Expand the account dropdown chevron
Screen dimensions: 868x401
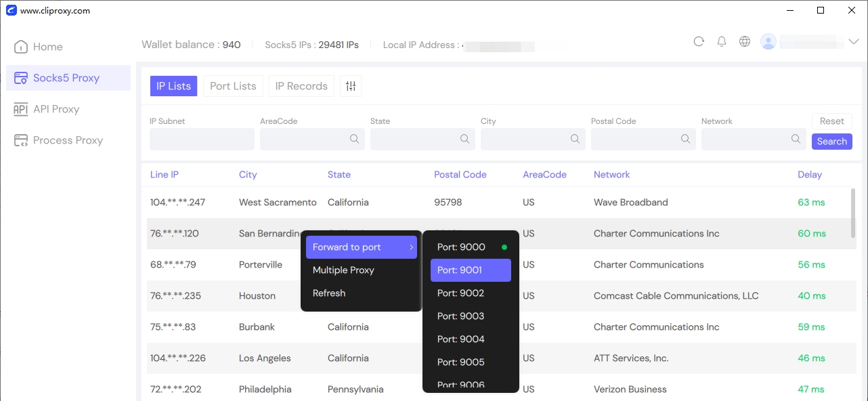[x=853, y=42]
